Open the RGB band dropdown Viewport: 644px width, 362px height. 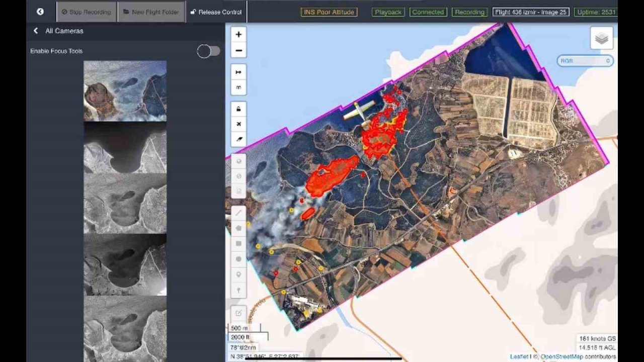tap(585, 61)
